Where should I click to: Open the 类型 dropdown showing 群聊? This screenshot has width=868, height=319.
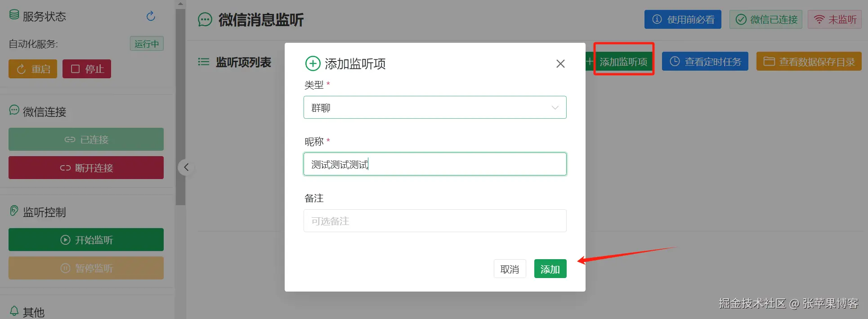tap(427, 108)
